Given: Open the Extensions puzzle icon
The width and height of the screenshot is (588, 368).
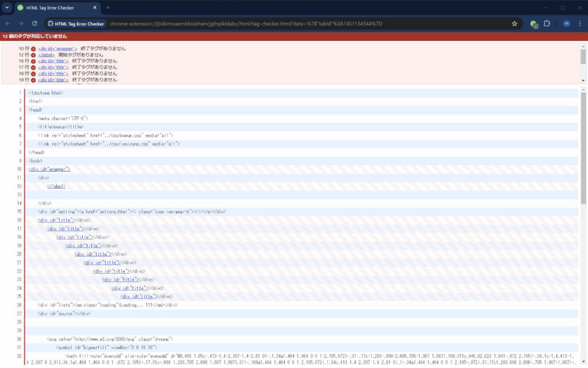Looking at the screenshot, I should point(547,23).
